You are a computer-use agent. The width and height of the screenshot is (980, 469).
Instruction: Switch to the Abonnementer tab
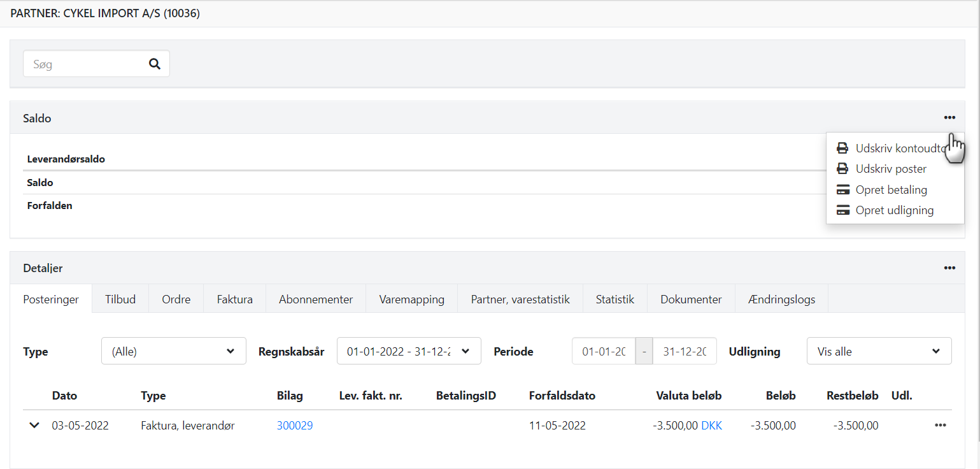(x=315, y=298)
